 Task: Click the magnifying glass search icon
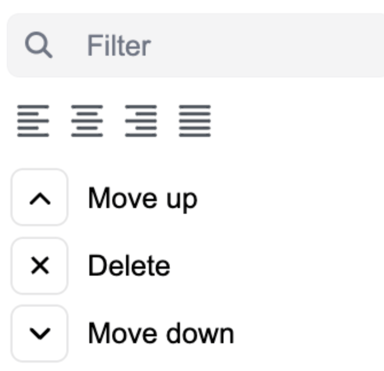(x=39, y=45)
